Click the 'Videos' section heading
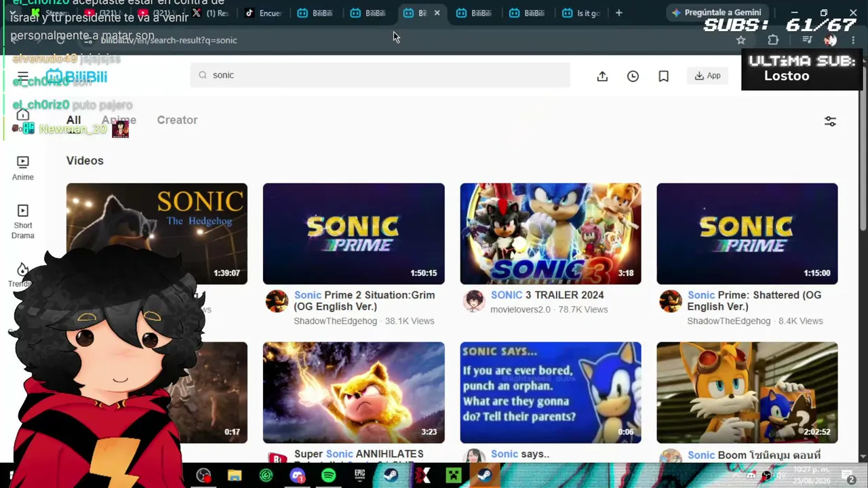The height and width of the screenshot is (488, 868). 85,161
